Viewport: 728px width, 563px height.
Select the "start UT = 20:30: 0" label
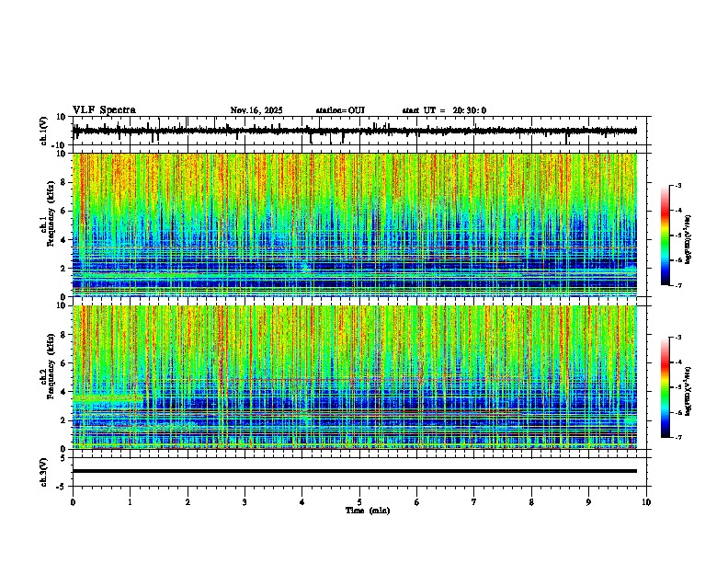pyautogui.click(x=444, y=110)
